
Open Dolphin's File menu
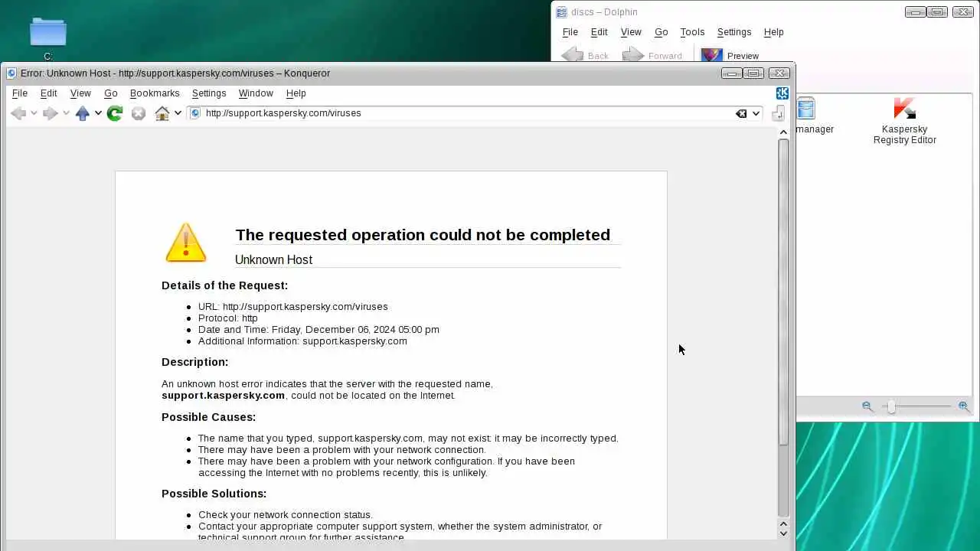pyautogui.click(x=570, y=32)
